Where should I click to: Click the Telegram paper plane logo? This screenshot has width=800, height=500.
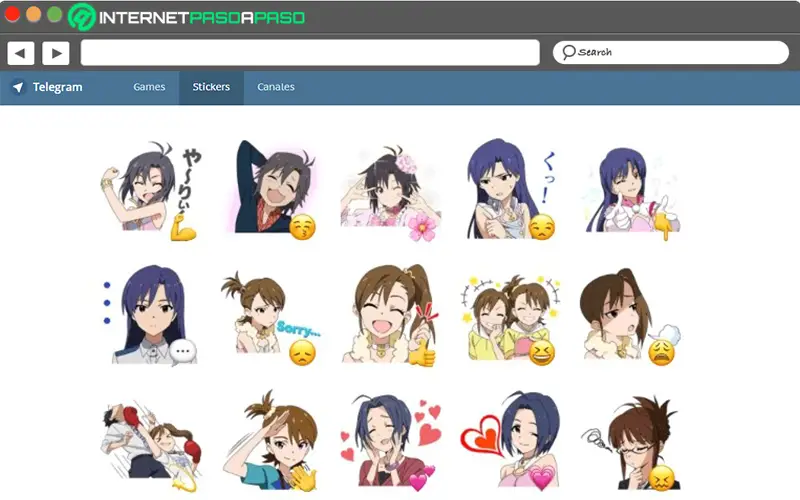point(18,87)
